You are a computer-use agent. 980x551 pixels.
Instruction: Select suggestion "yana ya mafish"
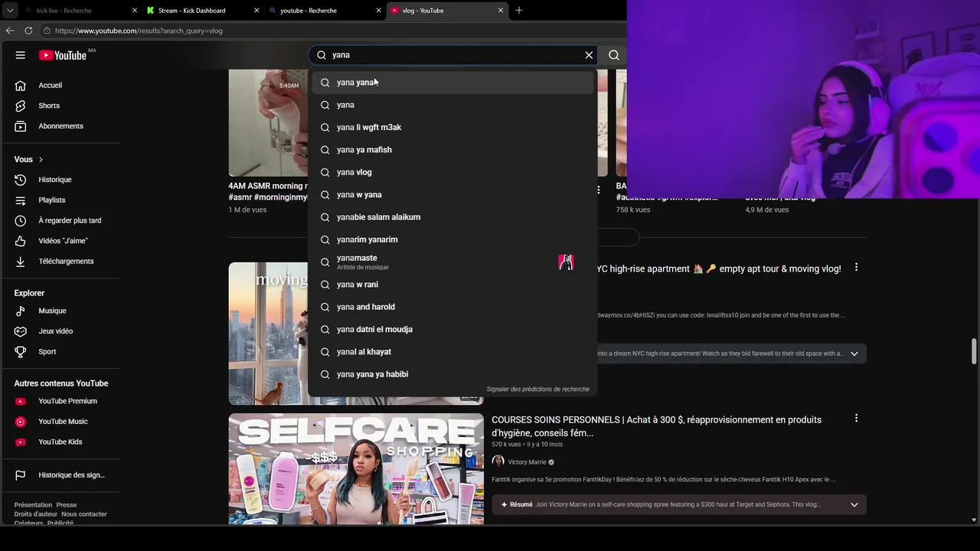[452, 150]
